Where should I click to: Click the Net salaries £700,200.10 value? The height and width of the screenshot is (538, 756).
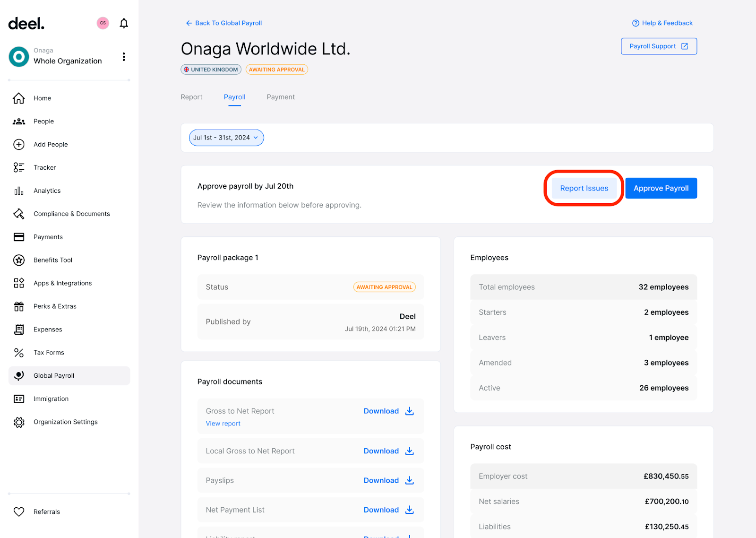(x=667, y=502)
